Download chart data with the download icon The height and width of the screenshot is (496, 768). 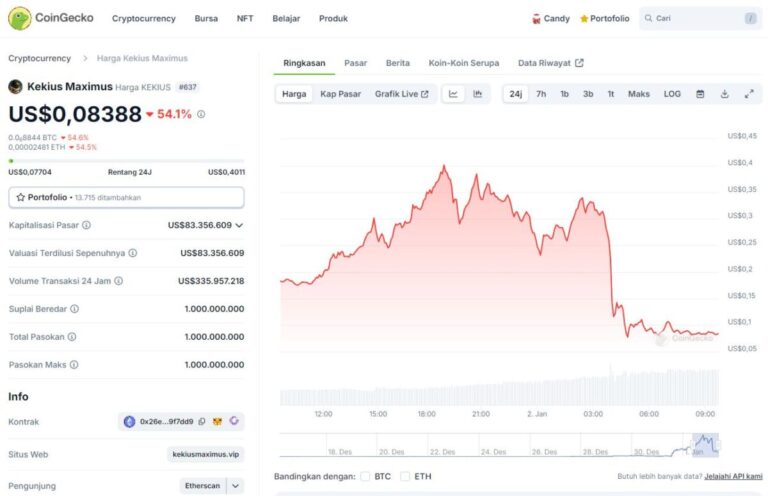click(x=724, y=94)
